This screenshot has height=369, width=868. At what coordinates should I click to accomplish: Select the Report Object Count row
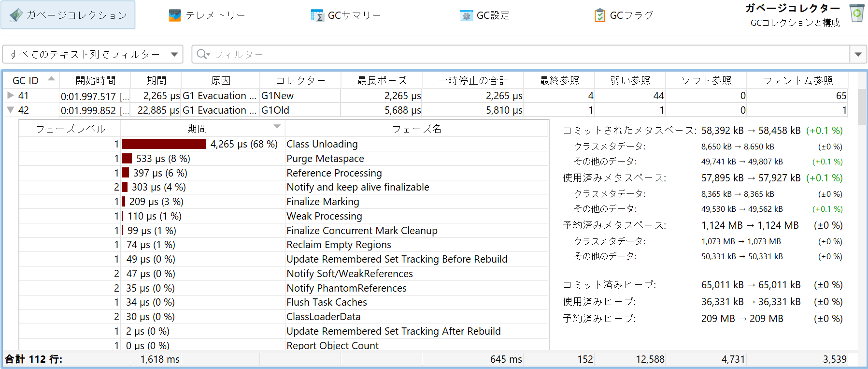click(x=284, y=345)
